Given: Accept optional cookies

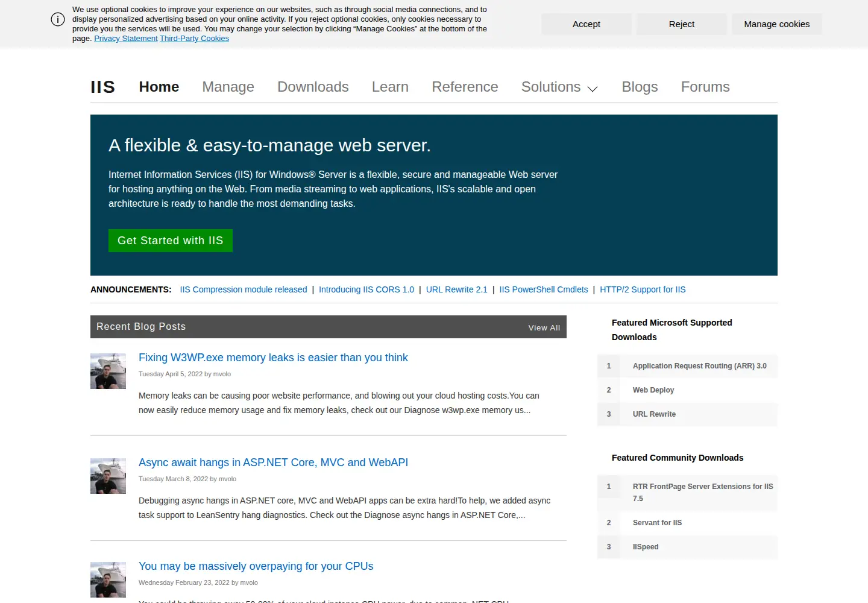Looking at the screenshot, I should pyautogui.click(x=587, y=24).
